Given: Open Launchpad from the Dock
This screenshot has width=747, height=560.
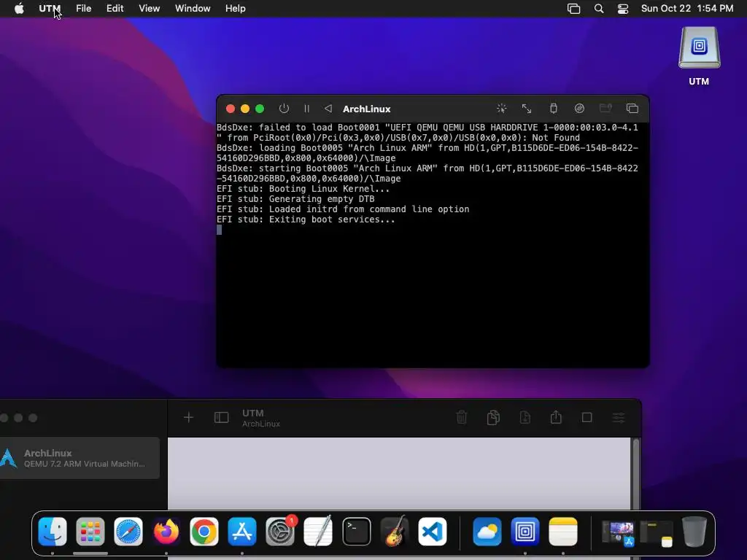Looking at the screenshot, I should 90,531.
